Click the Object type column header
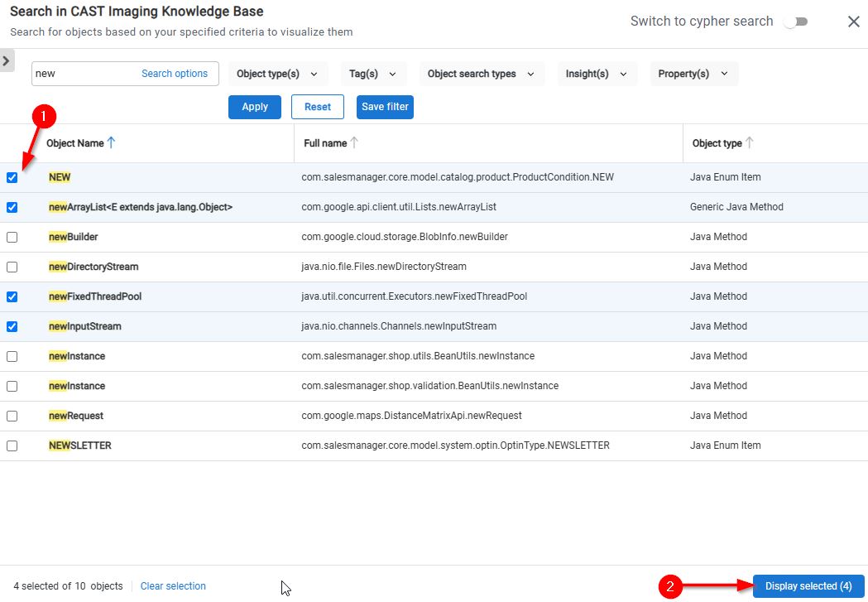 point(717,143)
